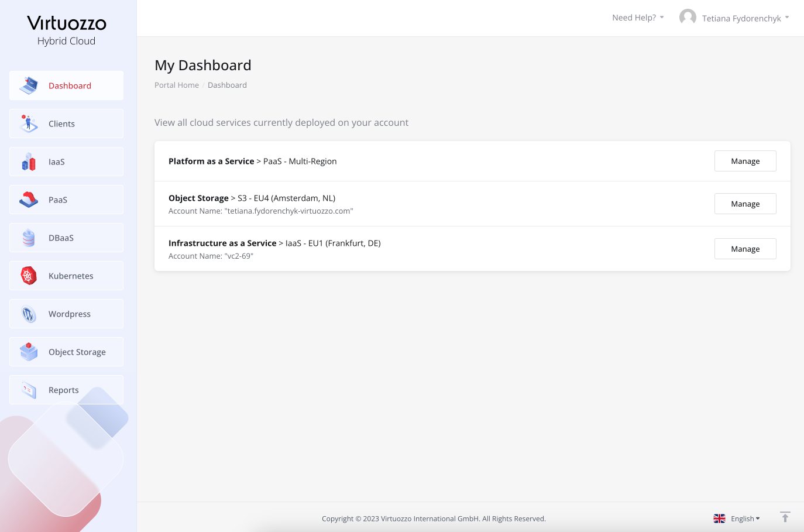Open the Wordpress menu label

[x=70, y=314]
